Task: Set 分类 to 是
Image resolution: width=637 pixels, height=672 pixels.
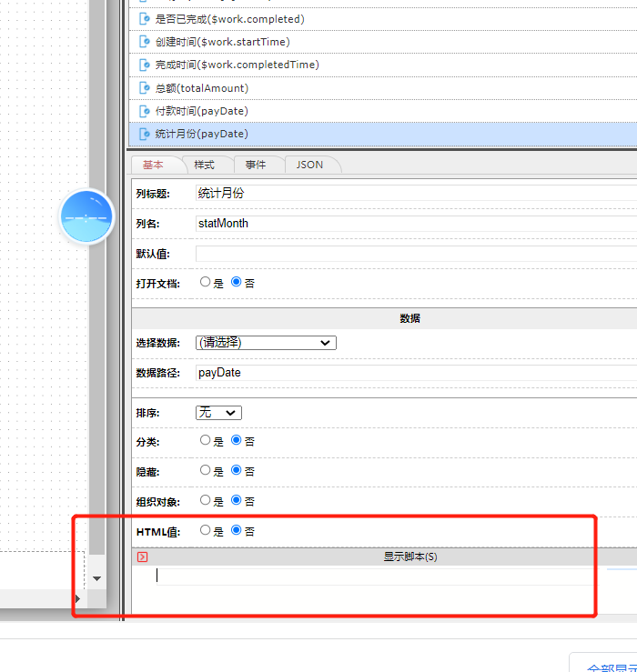Action: 205,440
